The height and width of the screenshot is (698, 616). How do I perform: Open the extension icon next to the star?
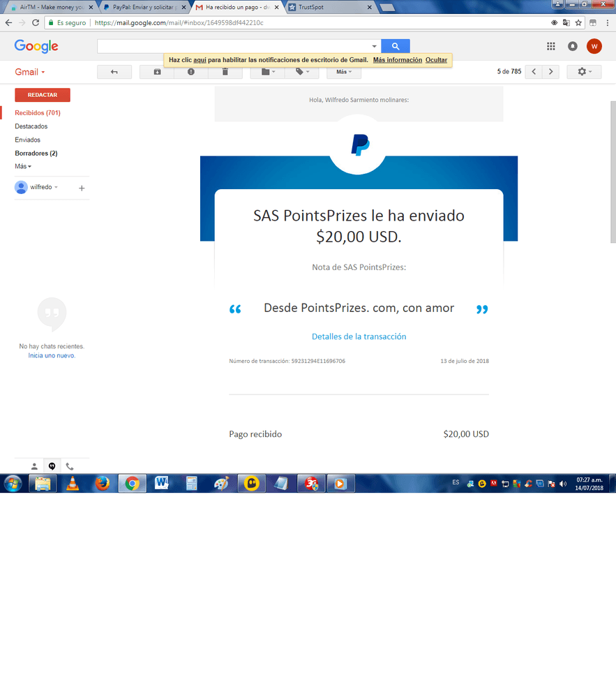tap(593, 23)
